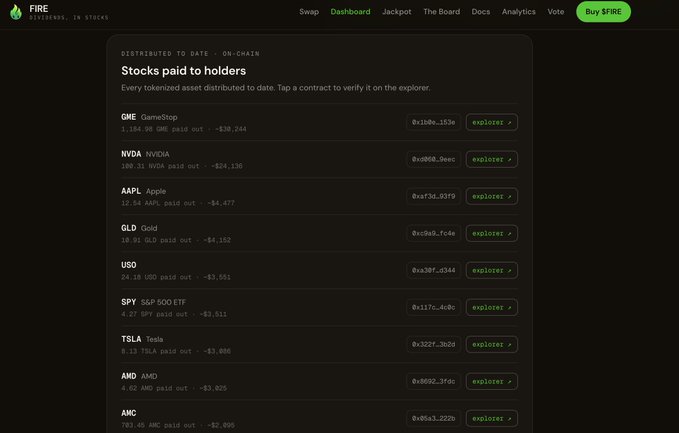679x433 pixels.
Task: Open explorer for the SPY row
Action: [x=491, y=307]
